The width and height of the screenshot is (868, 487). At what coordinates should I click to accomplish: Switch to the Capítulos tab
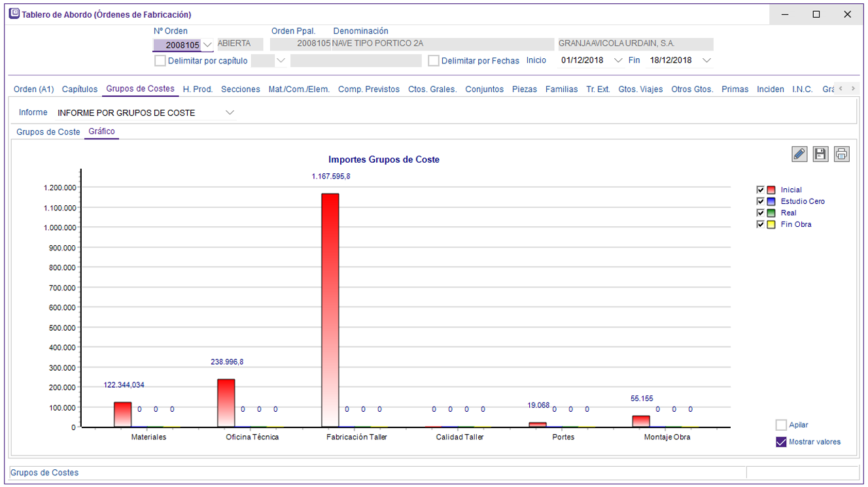click(x=80, y=90)
